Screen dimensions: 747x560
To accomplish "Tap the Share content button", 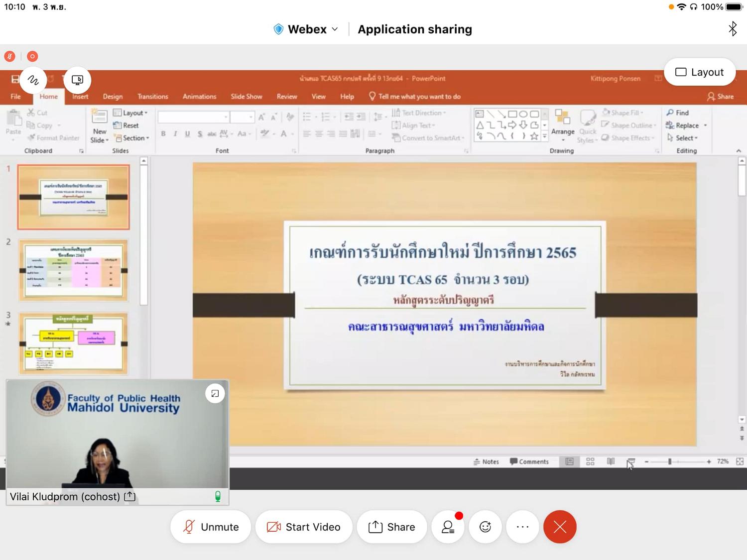I will 392,527.
